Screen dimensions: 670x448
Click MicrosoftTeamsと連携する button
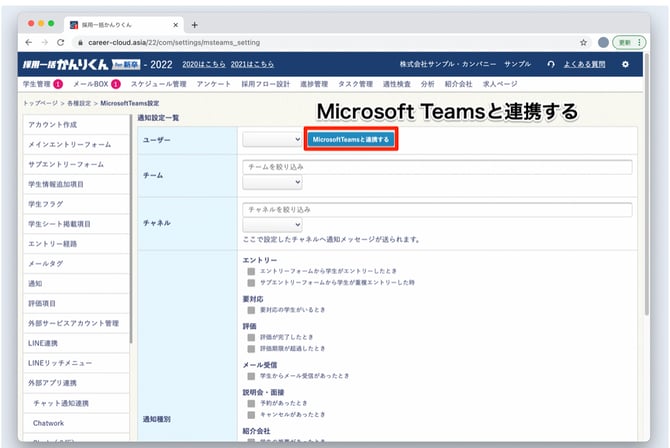[351, 140]
